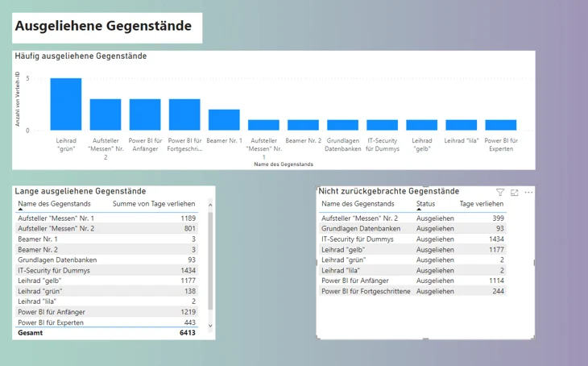This screenshot has height=366, width=588.
Task: Select Power BI für Fortgeschrittene row name
Action: 366,291
